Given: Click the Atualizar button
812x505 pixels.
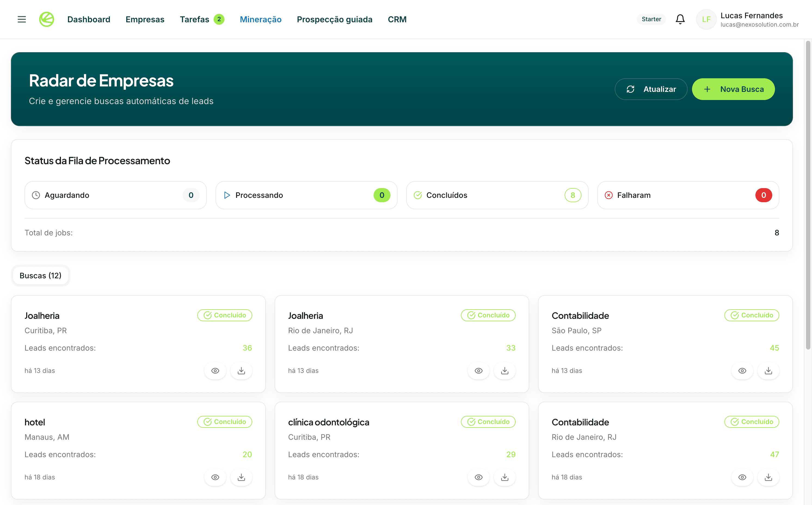Looking at the screenshot, I should click(651, 89).
